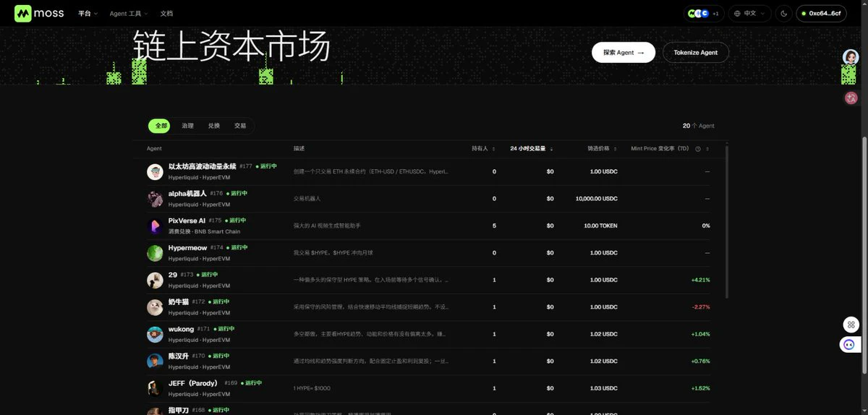Click wukong agent avatar
The image size is (868, 415).
[155, 335]
